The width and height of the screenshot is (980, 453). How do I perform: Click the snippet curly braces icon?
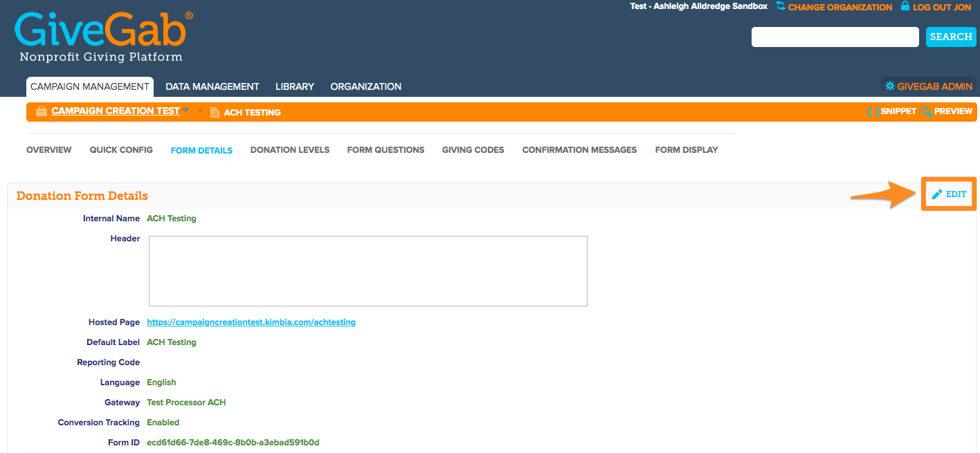click(x=873, y=111)
